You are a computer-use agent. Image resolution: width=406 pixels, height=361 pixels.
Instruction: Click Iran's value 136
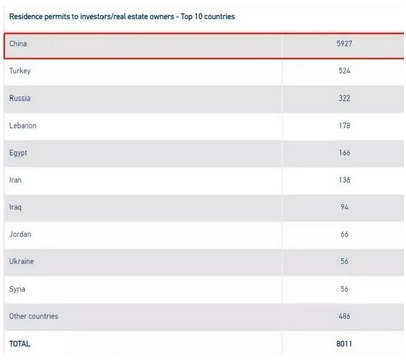(344, 180)
